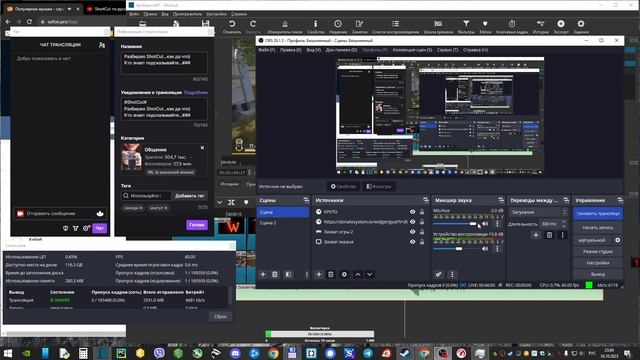
Task: Click playback device volume slider handle
Action: tap(459, 249)
